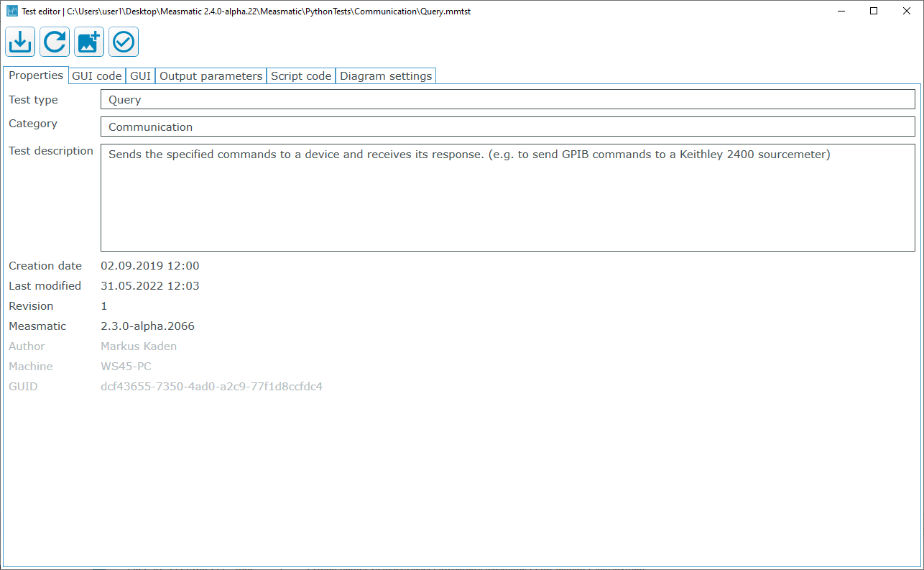
Task: Open the Output parameters tab
Action: pos(211,75)
